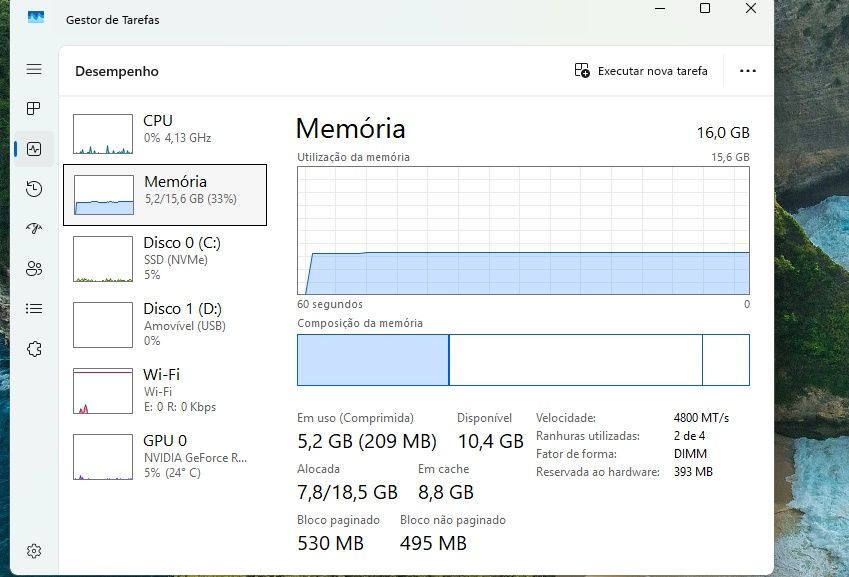Click Executar nova tarefa button
This screenshot has width=849, height=577.
pyautogui.click(x=641, y=71)
